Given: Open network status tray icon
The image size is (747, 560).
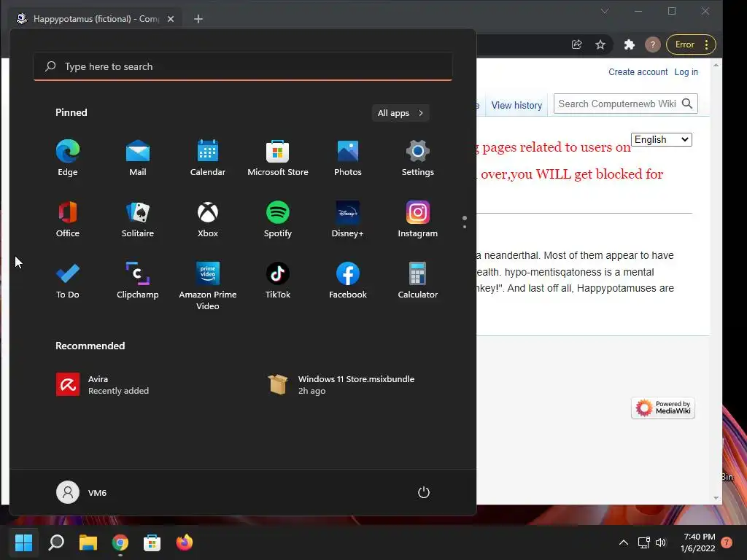Looking at the screenshot, I should (x=643, y=542).
